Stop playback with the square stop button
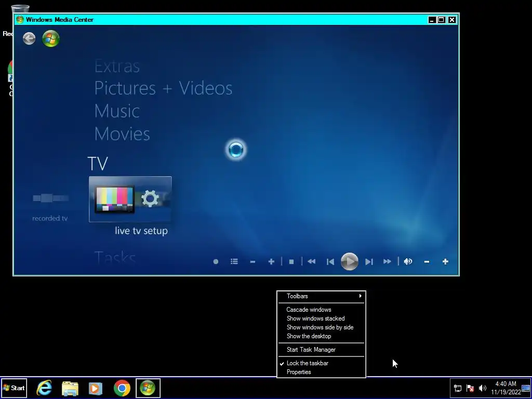Viewport: 532px width, 399px height. pyautogui.click(x=291, y=262)
